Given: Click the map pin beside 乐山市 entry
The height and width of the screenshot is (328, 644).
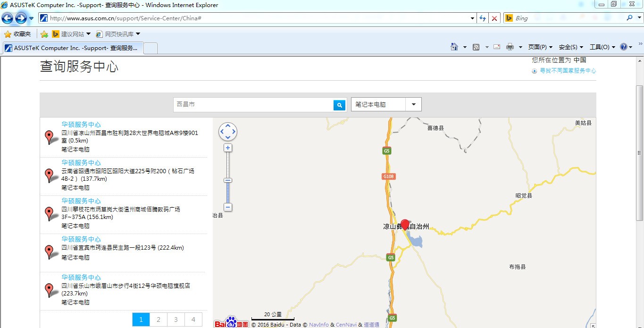Looking at the screenshot, I should [49, 290].
